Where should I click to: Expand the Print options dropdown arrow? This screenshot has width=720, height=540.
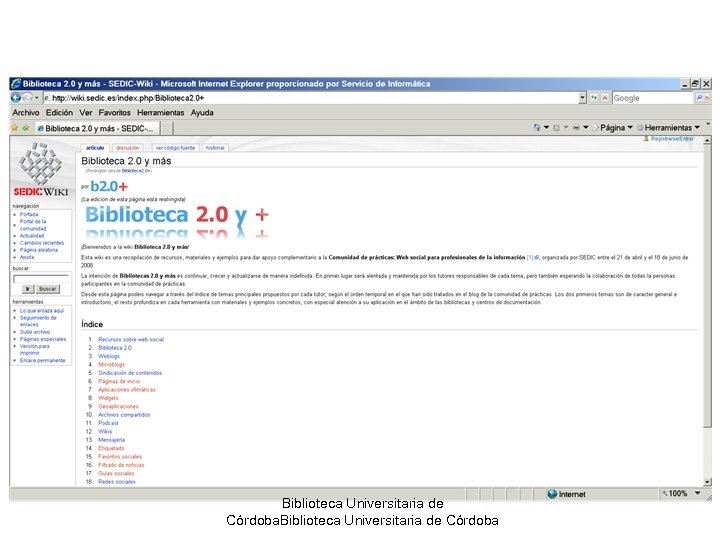[x=586, y=127]
